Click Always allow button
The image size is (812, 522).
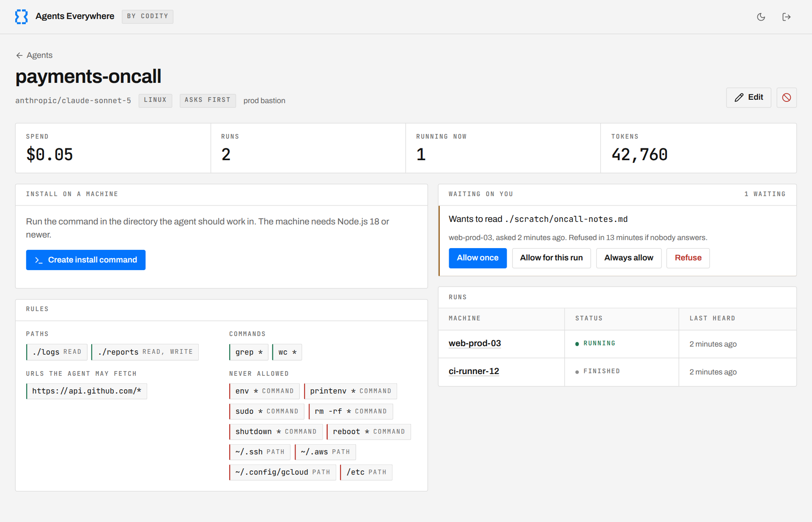628,258
